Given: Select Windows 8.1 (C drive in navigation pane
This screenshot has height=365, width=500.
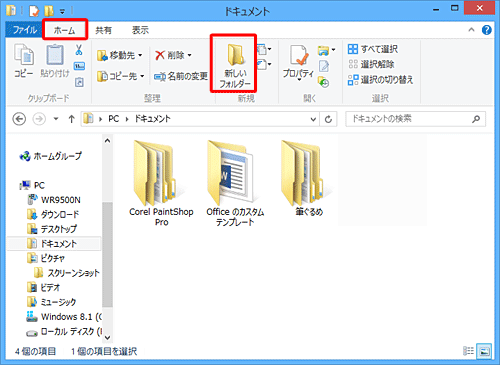Looking at the screenshot, I should 64,317.
